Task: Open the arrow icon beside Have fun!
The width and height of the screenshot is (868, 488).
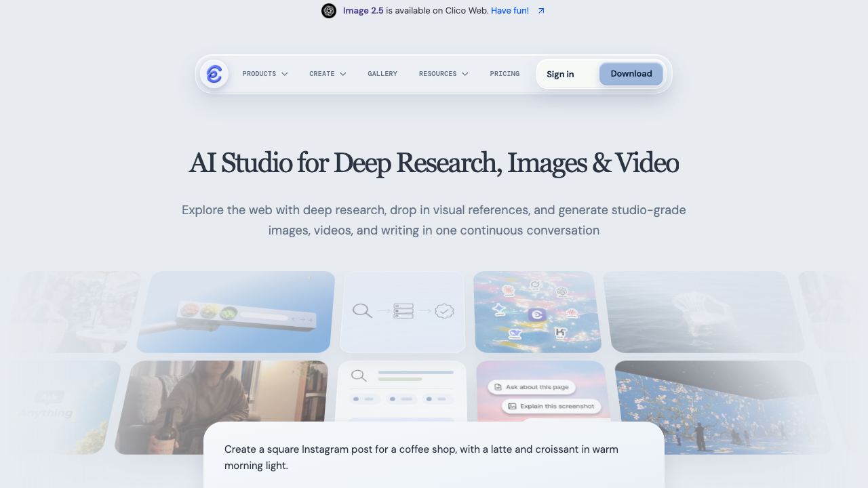Action: tap(541, 11)
